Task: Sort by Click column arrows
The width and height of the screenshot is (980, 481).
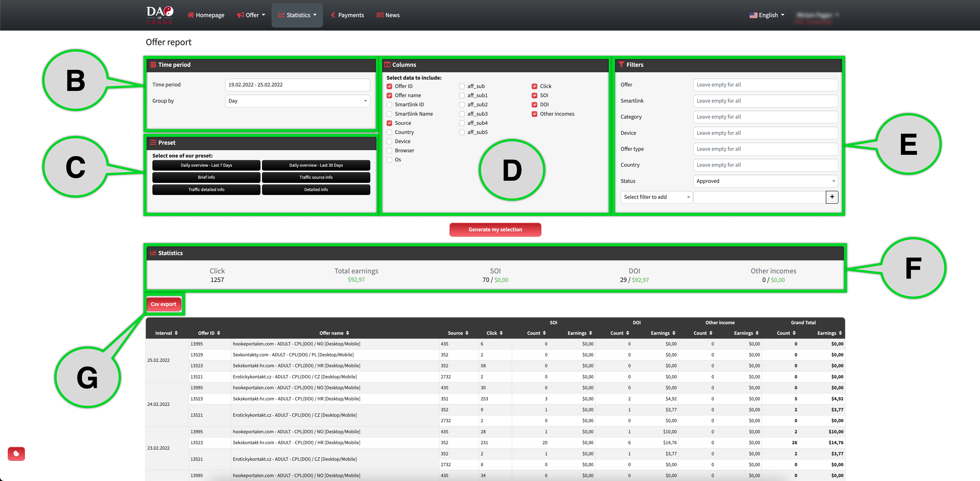Action: [501, 333]
